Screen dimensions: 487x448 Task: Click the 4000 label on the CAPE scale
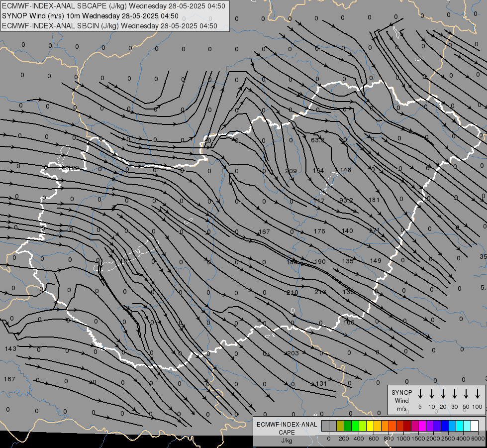tap(463, 439)
